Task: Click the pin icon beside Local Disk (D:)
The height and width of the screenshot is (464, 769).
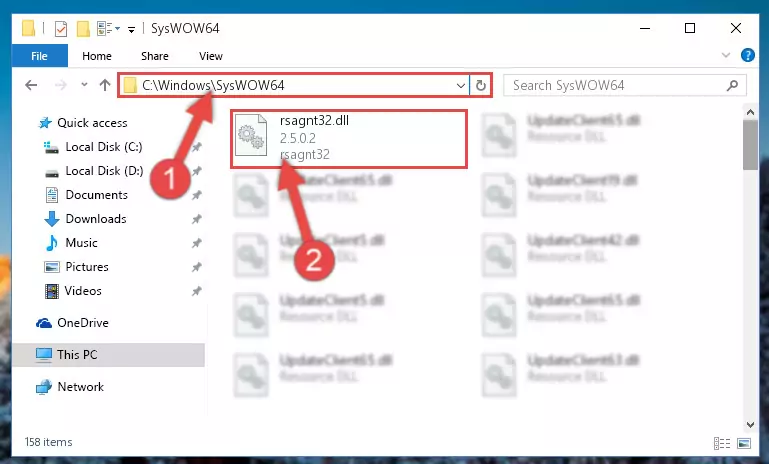Action: pos(197,171)
